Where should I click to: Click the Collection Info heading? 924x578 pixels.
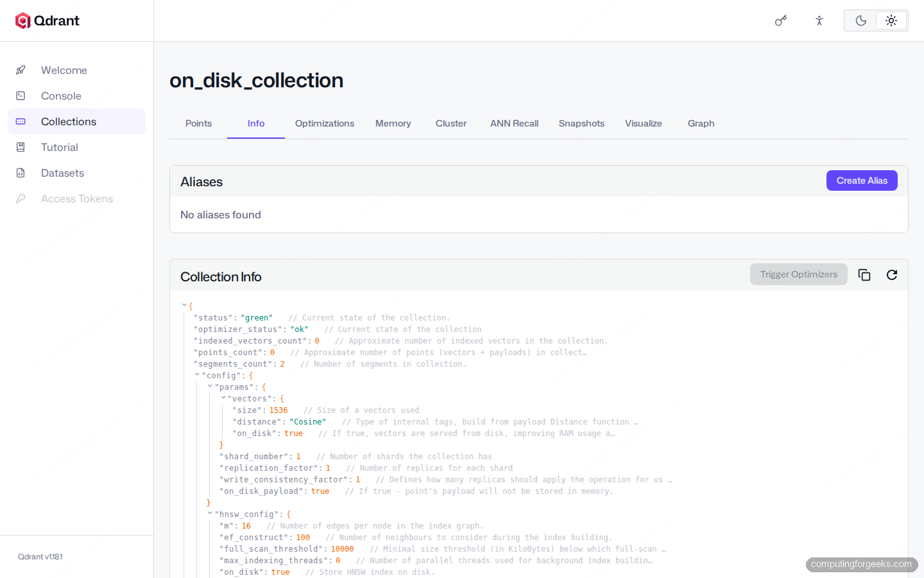coord(221,277)
